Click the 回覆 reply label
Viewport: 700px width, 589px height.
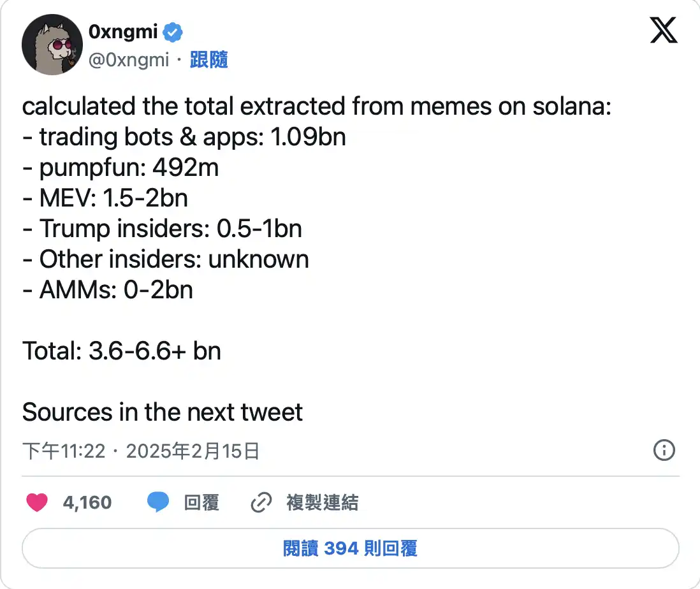tap(201, 502)
